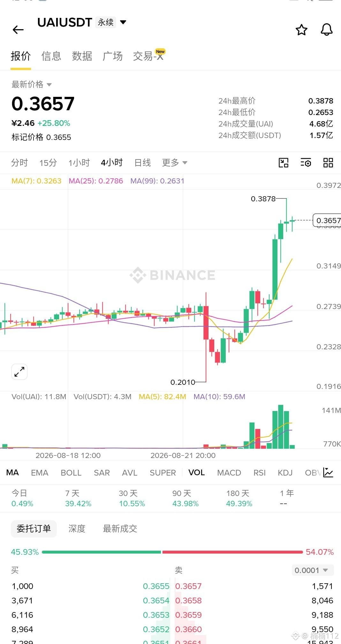This screenshot has width=341, height=644.
Task: Toggle EMA indicator
Action: click(x=40, y=473)
